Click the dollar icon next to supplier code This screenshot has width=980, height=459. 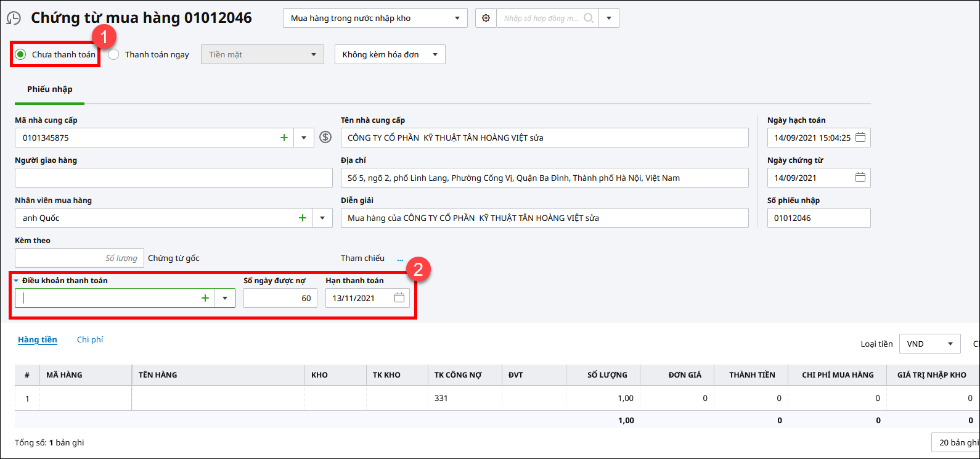[325, 138]
